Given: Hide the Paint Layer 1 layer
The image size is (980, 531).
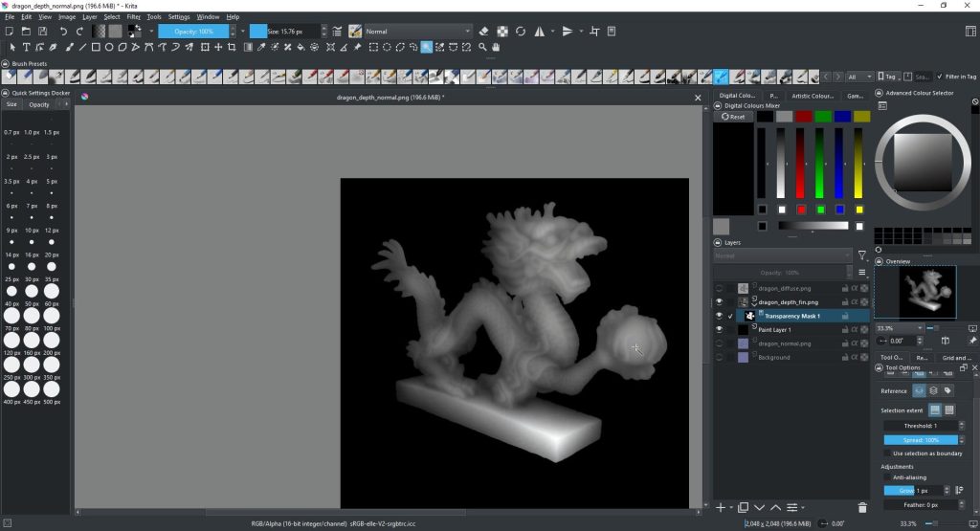Looking at the screenshot, I should pos(719,329).
